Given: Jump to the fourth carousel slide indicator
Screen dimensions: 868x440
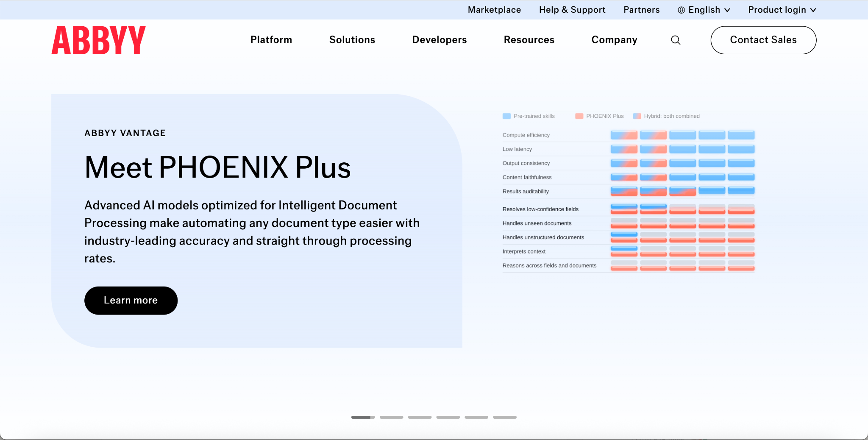Looking at the screenshot, I should [x=448, y=417].
